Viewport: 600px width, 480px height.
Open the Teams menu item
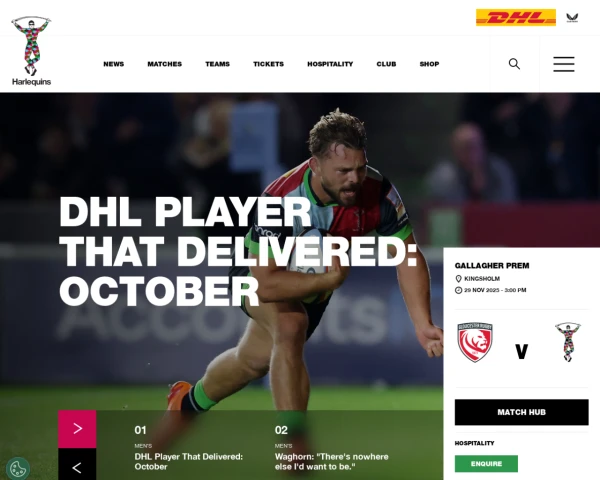click(x=217, y=64)
